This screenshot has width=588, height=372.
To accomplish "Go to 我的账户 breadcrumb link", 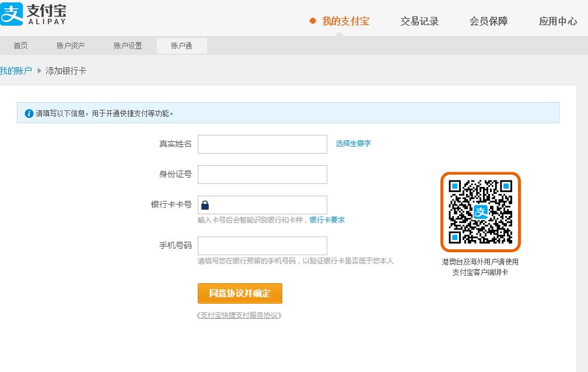I will 16,71.
